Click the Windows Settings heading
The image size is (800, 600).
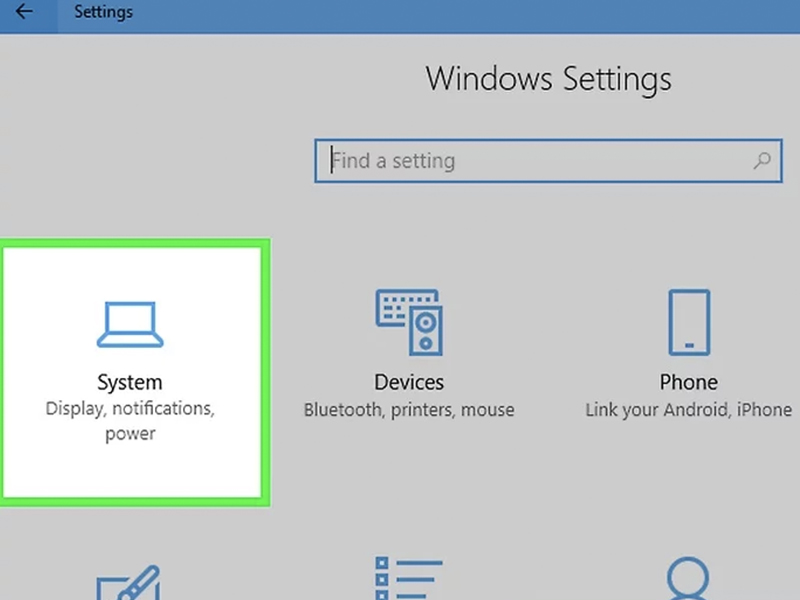(548, 80)
